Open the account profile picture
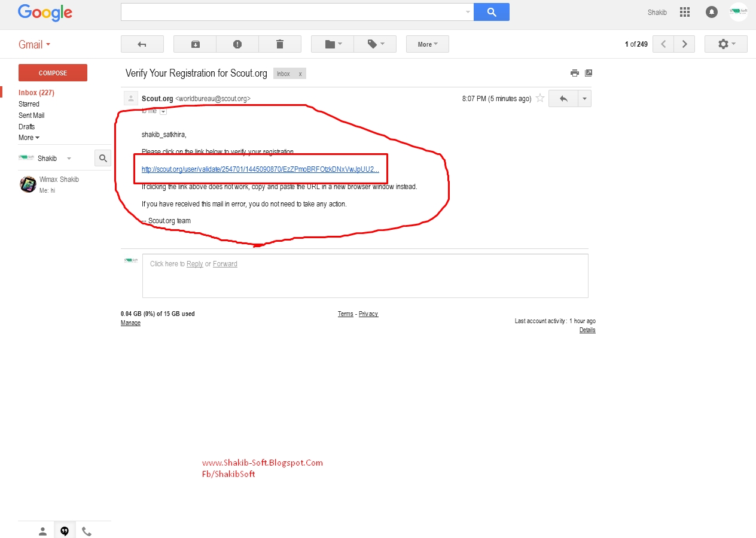Screen dimensions: 756x538 [x=739, y=12]
